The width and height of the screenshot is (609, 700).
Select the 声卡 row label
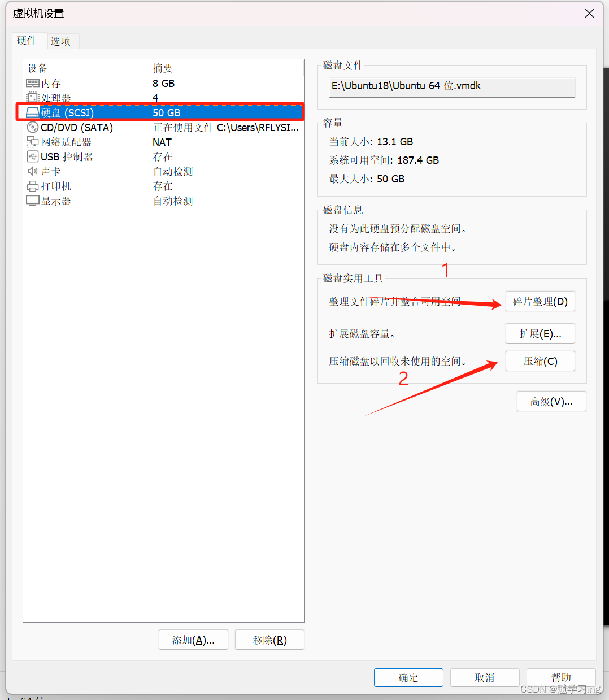[51, 171]
